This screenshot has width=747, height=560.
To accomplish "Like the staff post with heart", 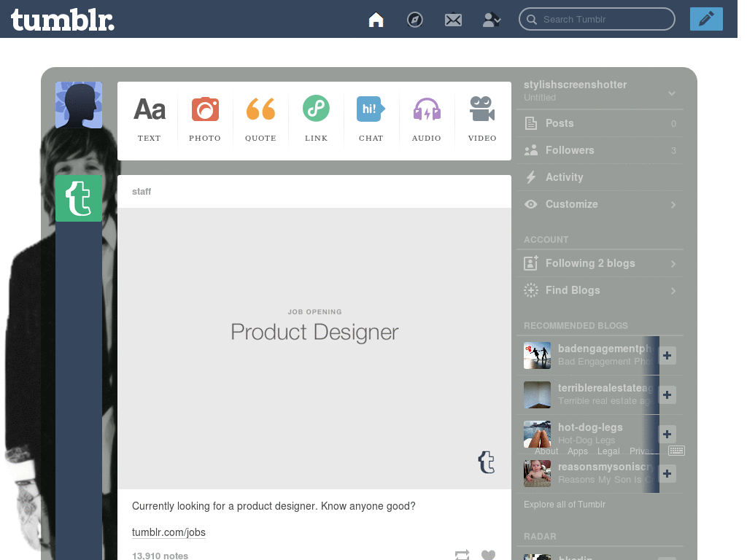I will point(488,555).
